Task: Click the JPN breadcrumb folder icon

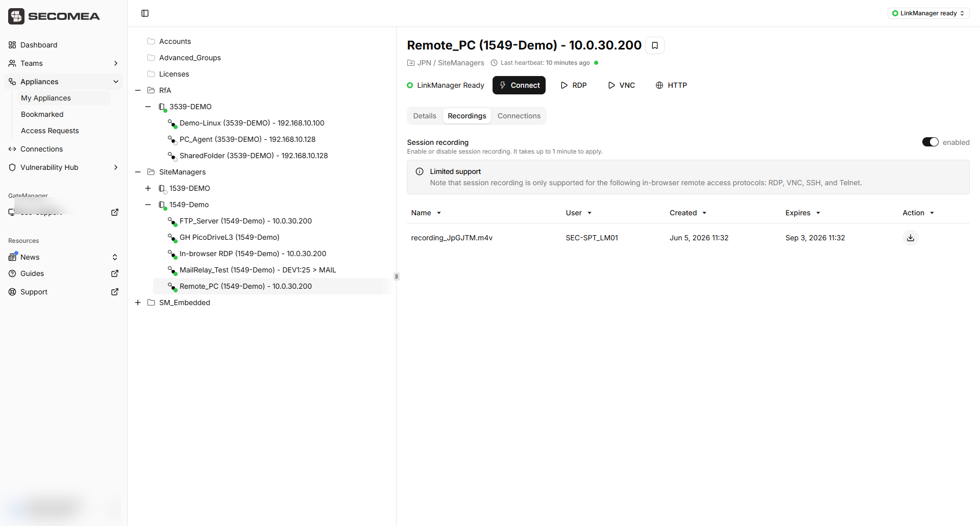Action: click(411, 63)
